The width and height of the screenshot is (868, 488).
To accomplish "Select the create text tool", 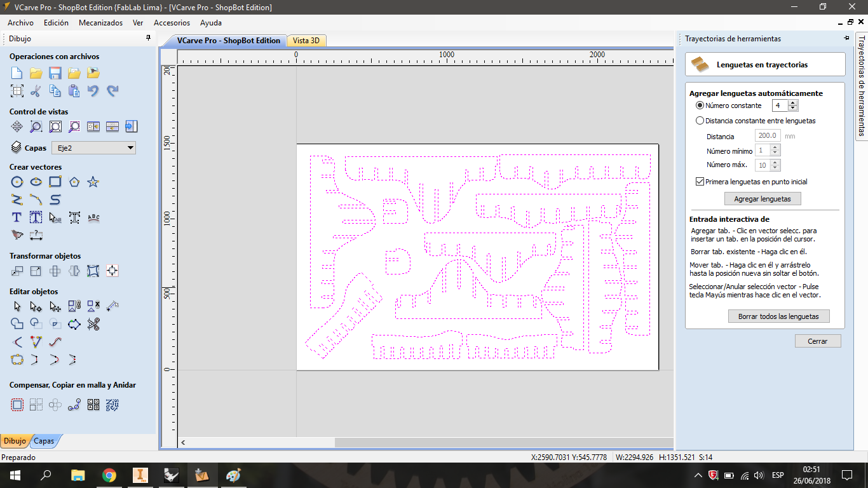I will click(17, 218).
